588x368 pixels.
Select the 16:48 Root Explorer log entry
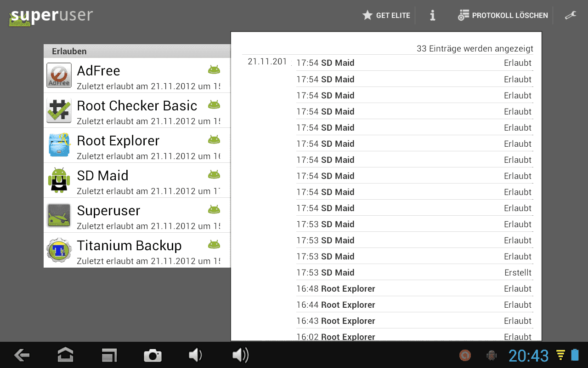tap(414, 288)
